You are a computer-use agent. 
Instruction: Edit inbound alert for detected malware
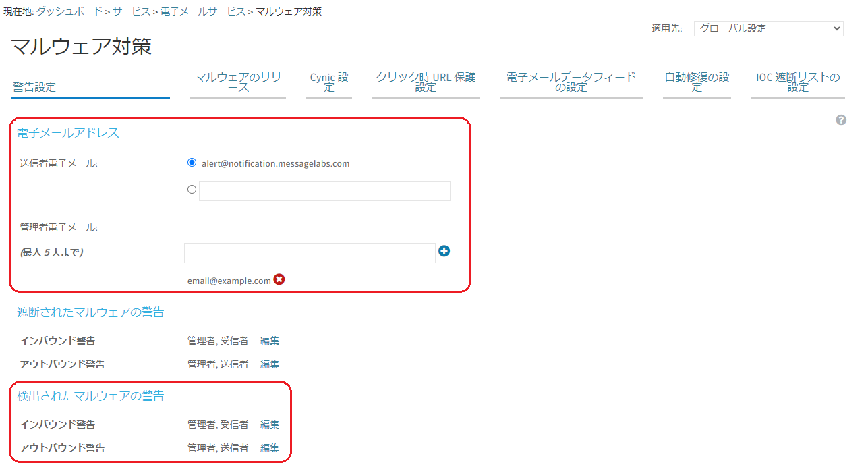click(270, 425)
